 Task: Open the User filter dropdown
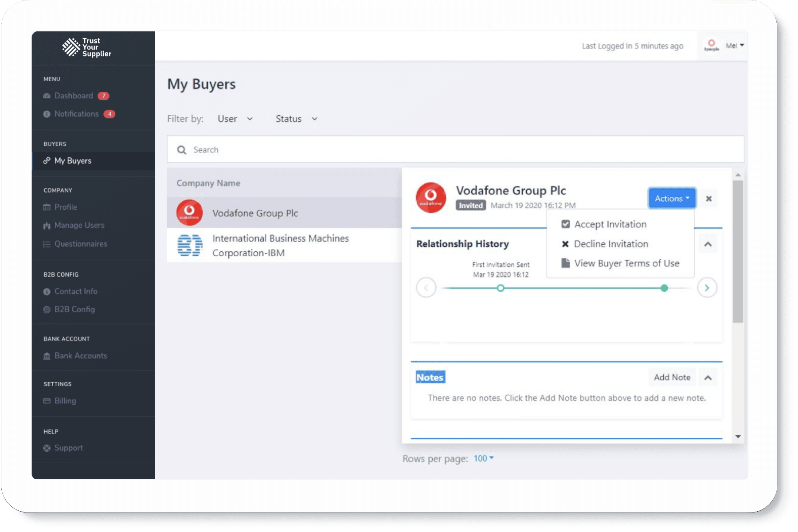coord(235,119)
